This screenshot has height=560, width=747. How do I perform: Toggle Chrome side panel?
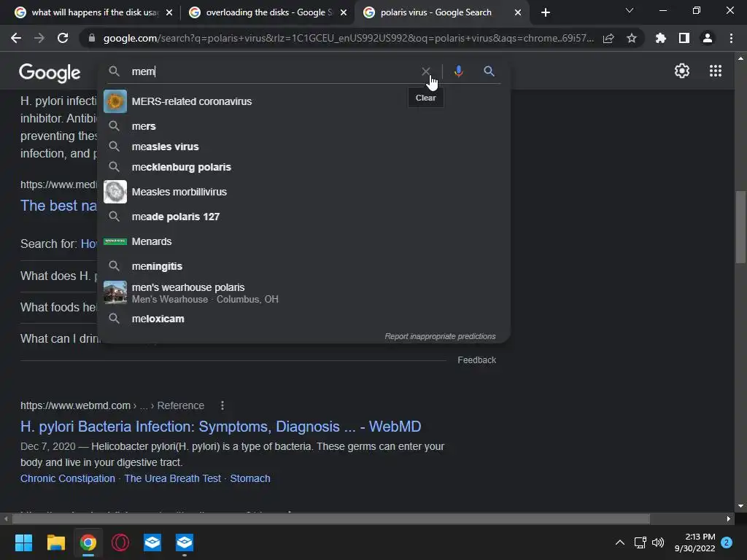click(684, 38)
